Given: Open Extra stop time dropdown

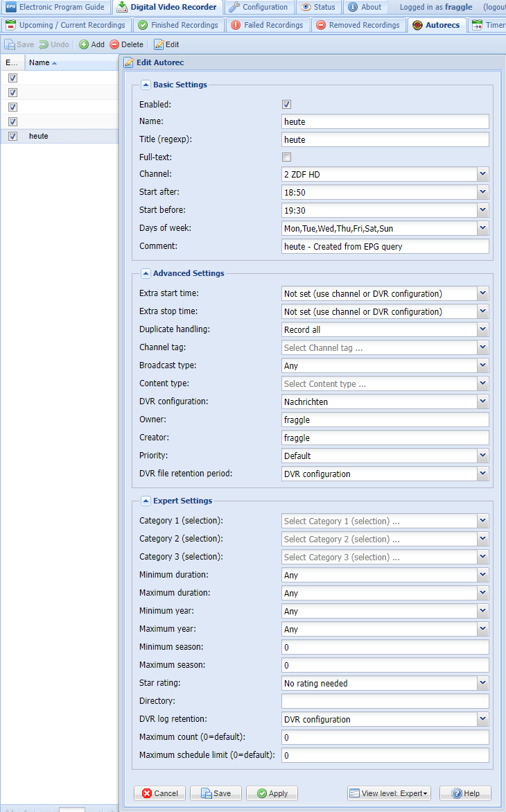Looking at the screenshot, I should (x=482, y=312).
